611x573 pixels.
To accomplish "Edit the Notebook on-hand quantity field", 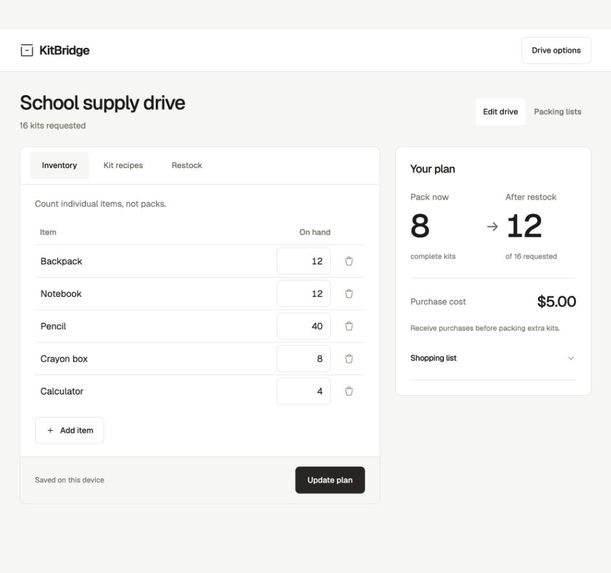I will point(304,294).
